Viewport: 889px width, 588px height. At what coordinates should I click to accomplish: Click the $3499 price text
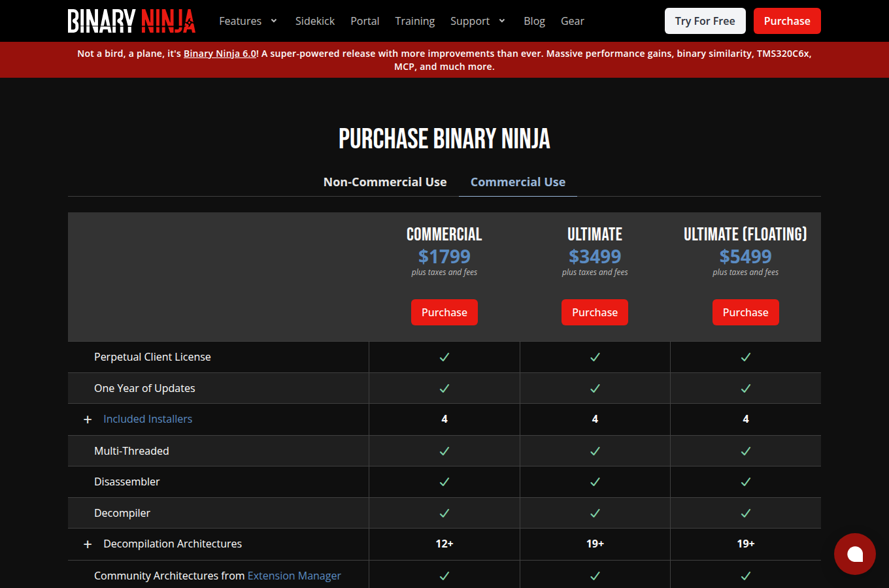tap(595, 257)
